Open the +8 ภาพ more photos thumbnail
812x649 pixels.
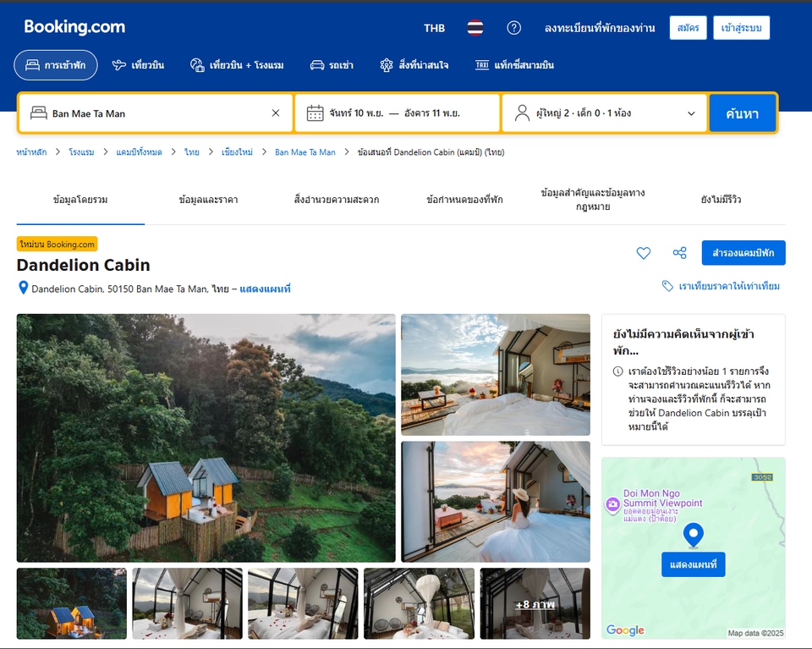pyautogui.click(x=535, y=604)
